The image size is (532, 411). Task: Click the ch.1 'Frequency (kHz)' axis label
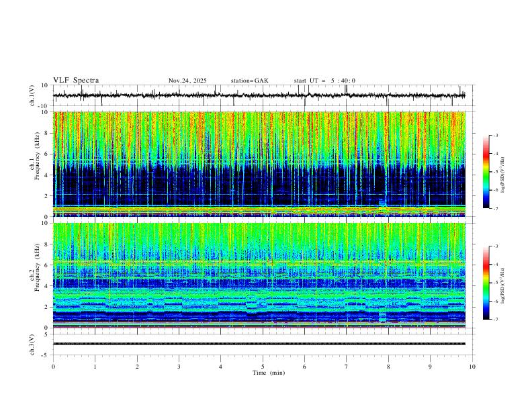tap(38, 156)
